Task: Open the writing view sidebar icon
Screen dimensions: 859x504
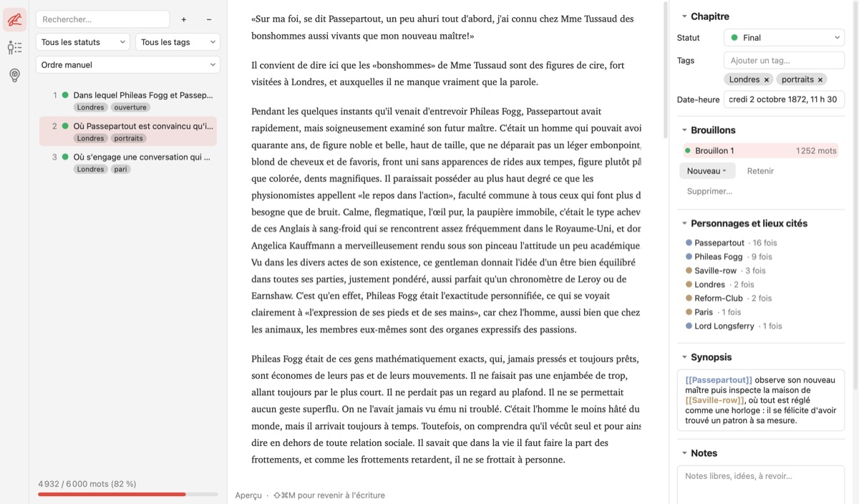Action: click(14, 19)
